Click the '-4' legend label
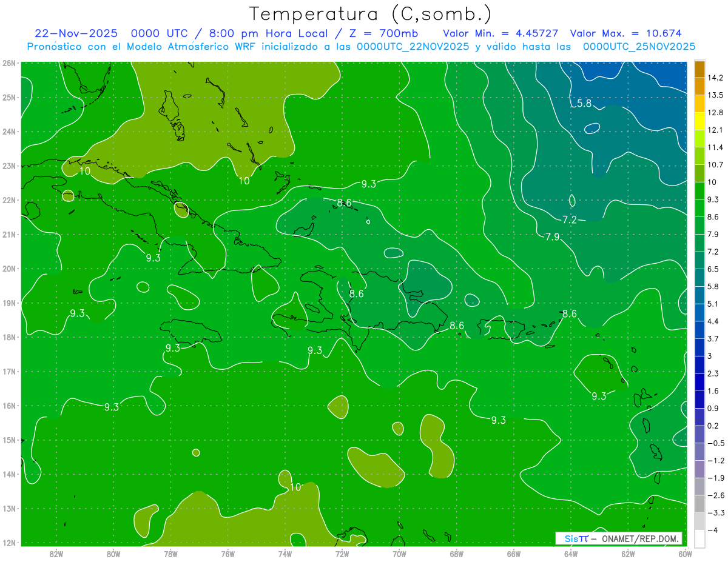The image size is (728, 562). point(712,530)
